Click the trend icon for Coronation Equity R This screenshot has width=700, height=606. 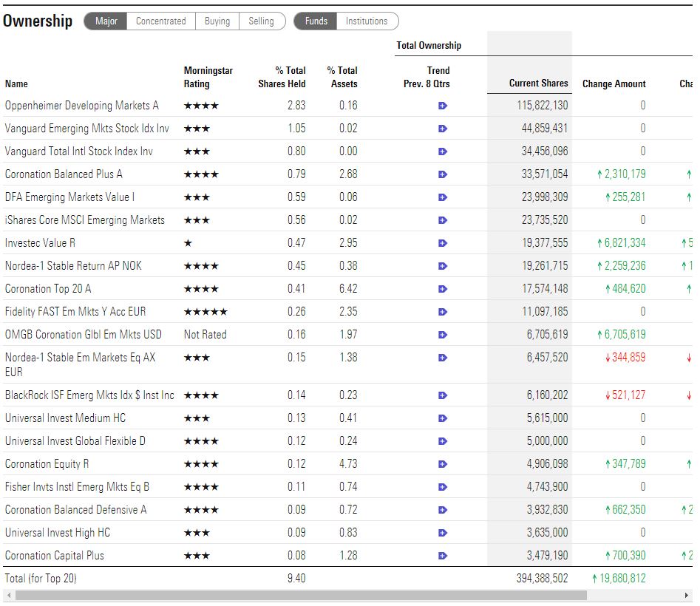[x=441, y=463]
